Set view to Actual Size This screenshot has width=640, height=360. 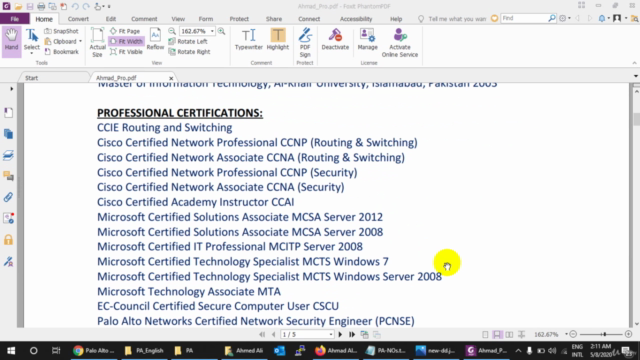pyautogui.click(x=97, y=42)
